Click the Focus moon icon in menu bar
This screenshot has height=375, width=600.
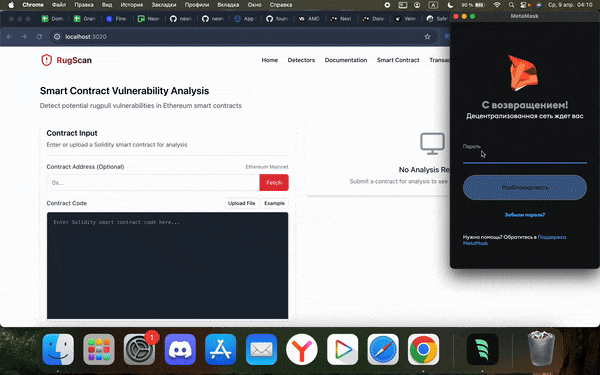(450, 5)
